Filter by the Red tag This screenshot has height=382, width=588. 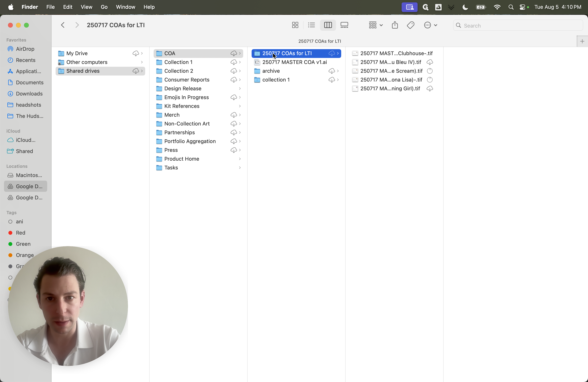[x=25, y=233]
